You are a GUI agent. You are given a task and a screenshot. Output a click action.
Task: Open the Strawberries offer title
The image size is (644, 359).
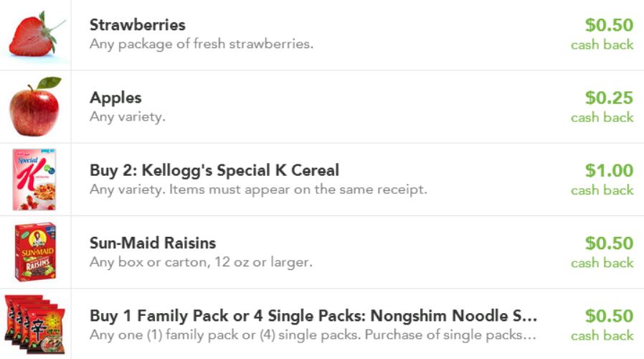tap(137, 25)
